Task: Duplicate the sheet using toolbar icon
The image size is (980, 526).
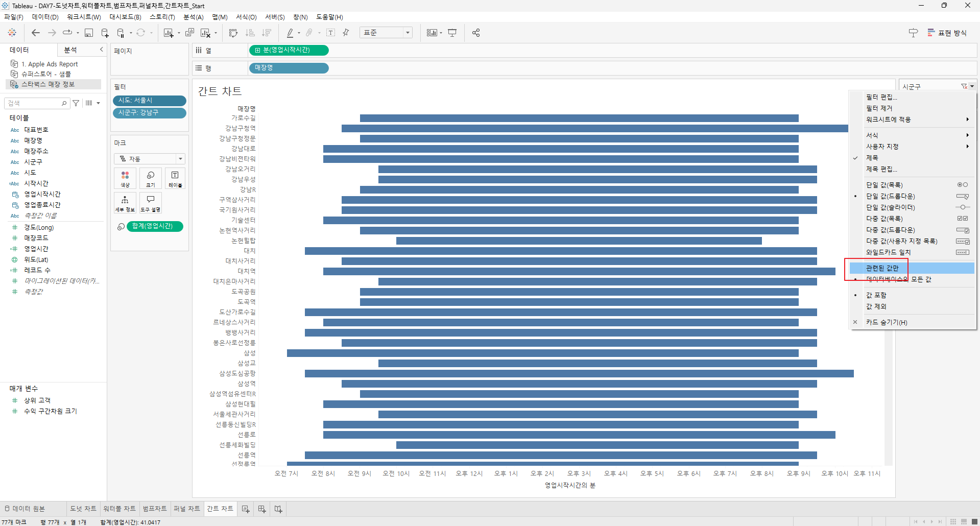Action: 189,33
